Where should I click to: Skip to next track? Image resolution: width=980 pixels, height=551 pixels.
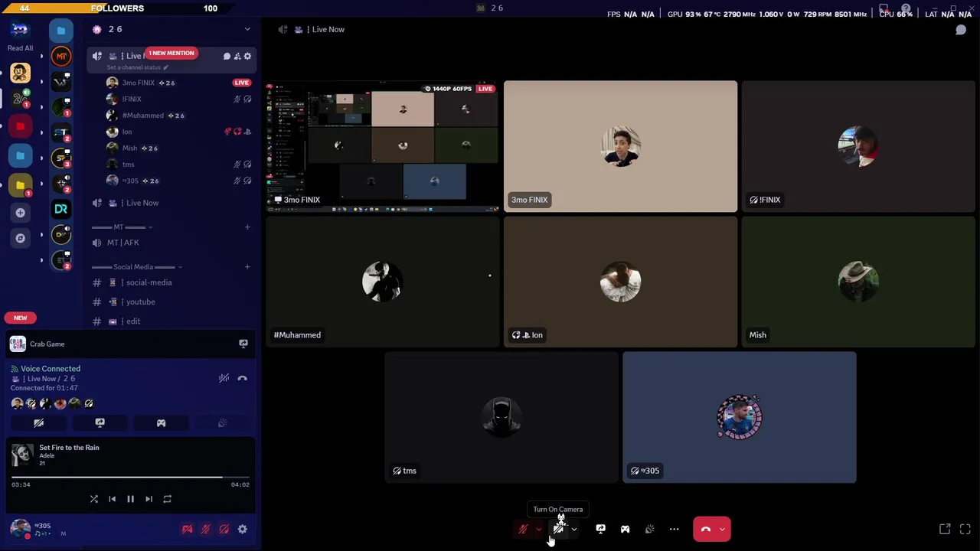click(149, 499)
